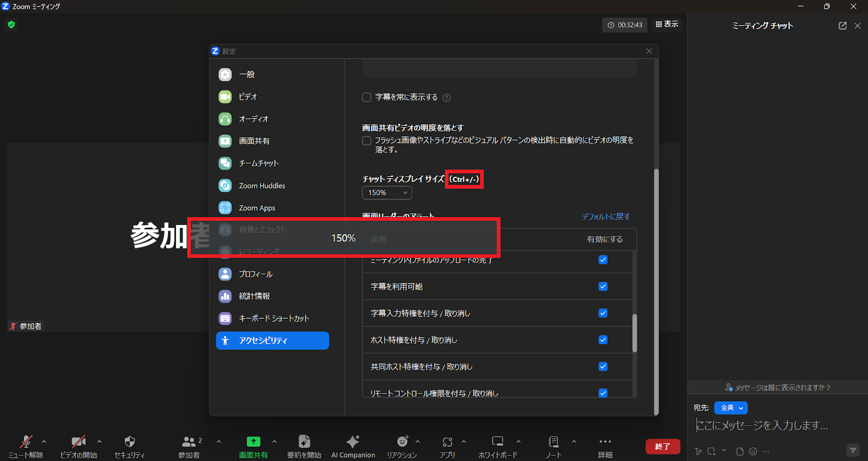Expand participants options arrow
This screenshot has height=461, width=868.
pos(219,441)
